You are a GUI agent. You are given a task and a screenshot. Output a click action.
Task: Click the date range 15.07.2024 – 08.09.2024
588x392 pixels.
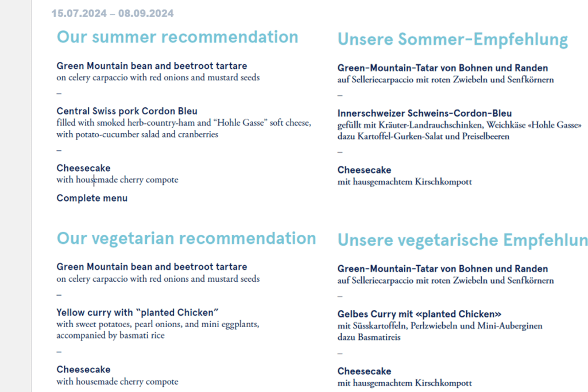[113, 14]
